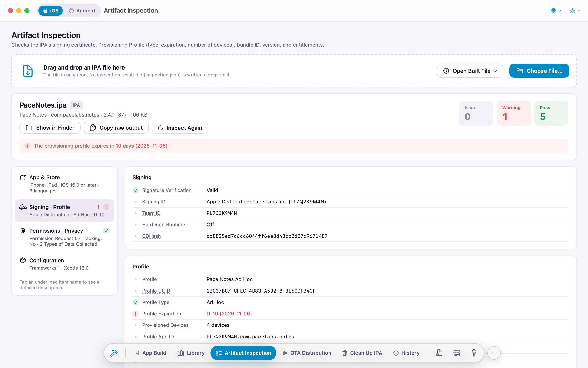The height and width of the screenshot is (368, 588).
Task: Click the IPA file drop icon
Action: click(x=28, y=71)
